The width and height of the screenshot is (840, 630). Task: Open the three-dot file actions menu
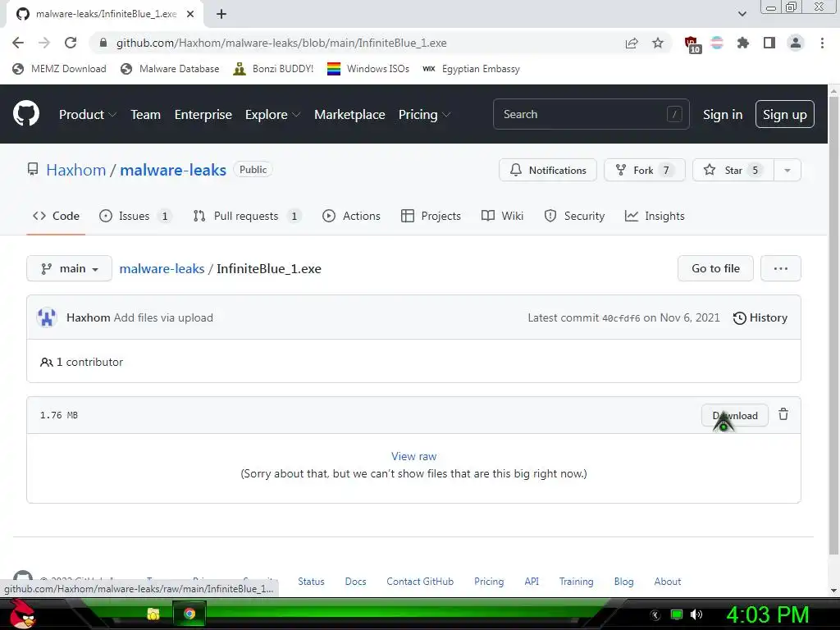pos(781,268)
